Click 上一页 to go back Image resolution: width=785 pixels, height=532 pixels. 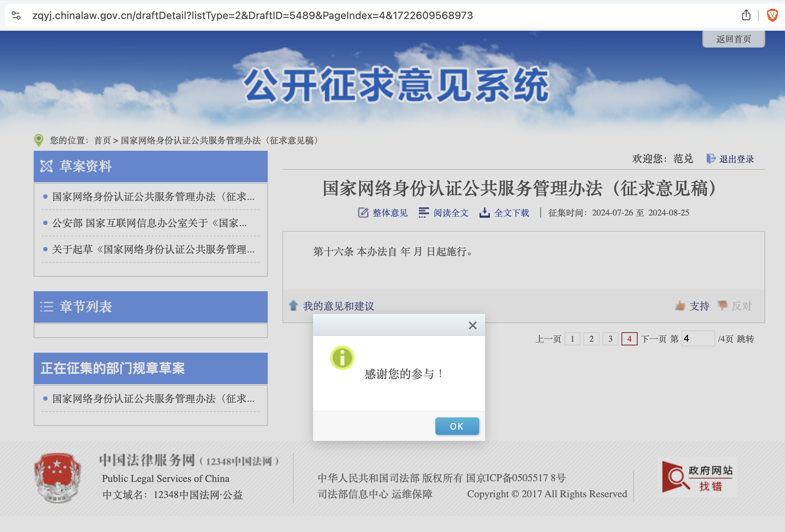(548, 339)
